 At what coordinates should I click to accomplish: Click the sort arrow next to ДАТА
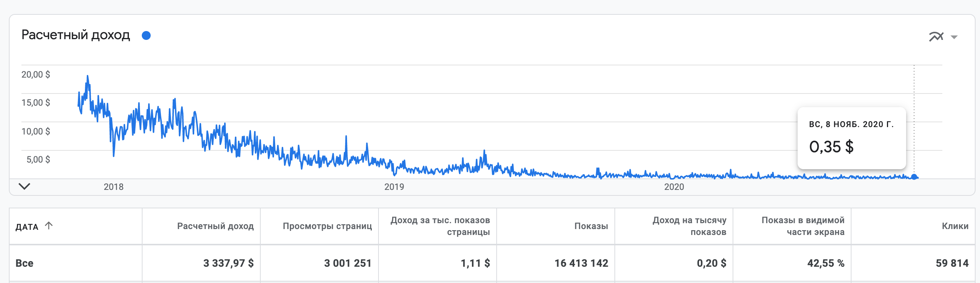click(x=49, y=225)
